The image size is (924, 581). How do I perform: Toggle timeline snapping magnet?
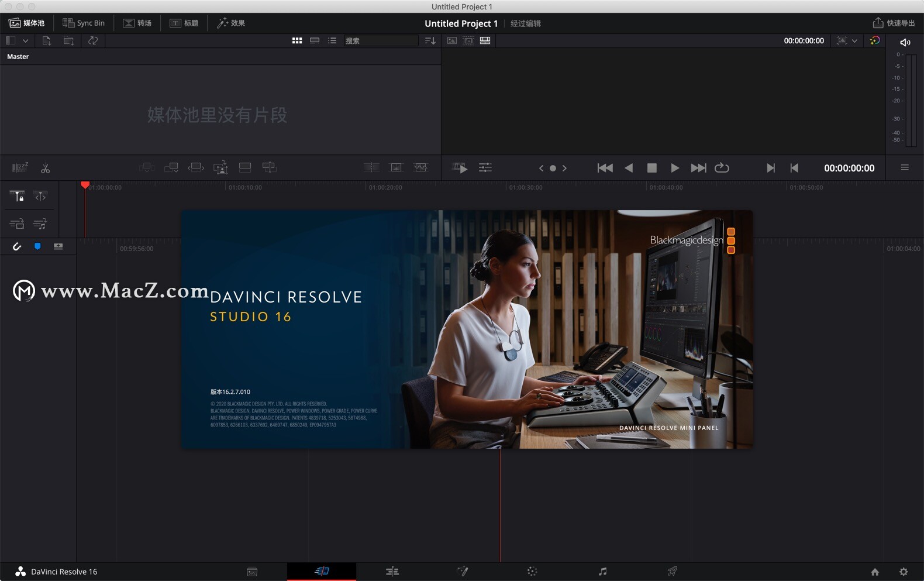[x=17, y=246]
